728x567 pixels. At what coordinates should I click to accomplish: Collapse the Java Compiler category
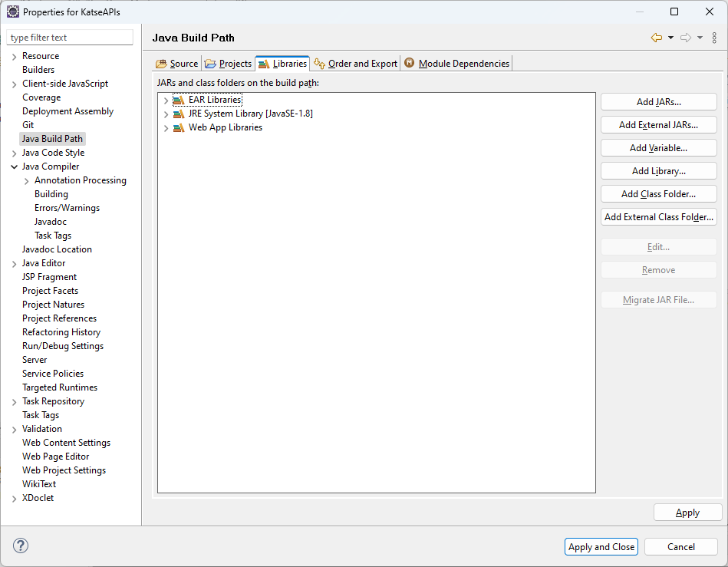14,166
